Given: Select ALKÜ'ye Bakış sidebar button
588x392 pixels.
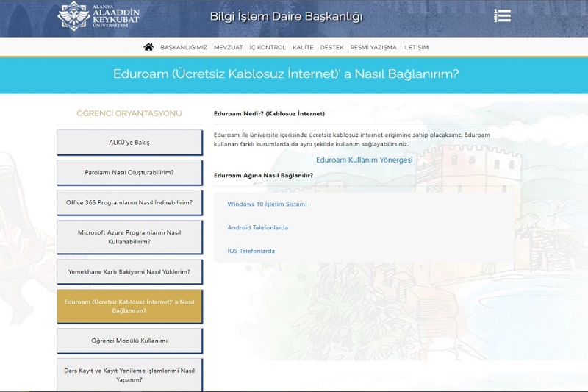Looking at the screenshot, I should click(x=129, y=143).
